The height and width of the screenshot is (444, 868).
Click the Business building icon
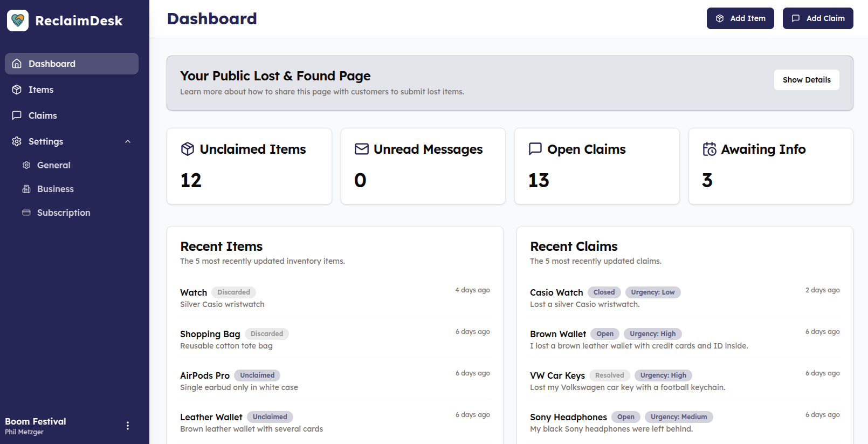click(26, 189)
